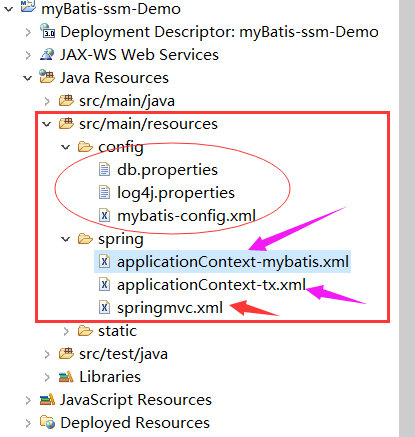Expand the static folder node
Viewport: 415px width, 437px height.
click(66, 331)
